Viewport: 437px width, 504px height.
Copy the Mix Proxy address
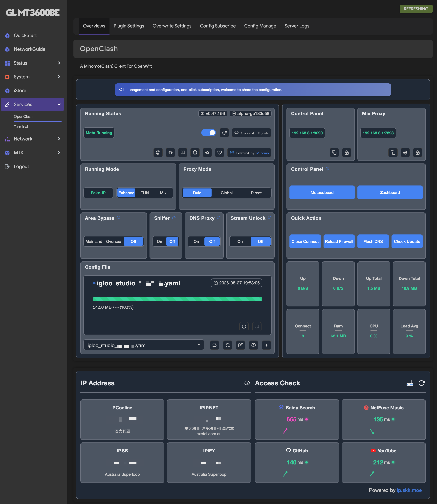click(x=393, y=153)
